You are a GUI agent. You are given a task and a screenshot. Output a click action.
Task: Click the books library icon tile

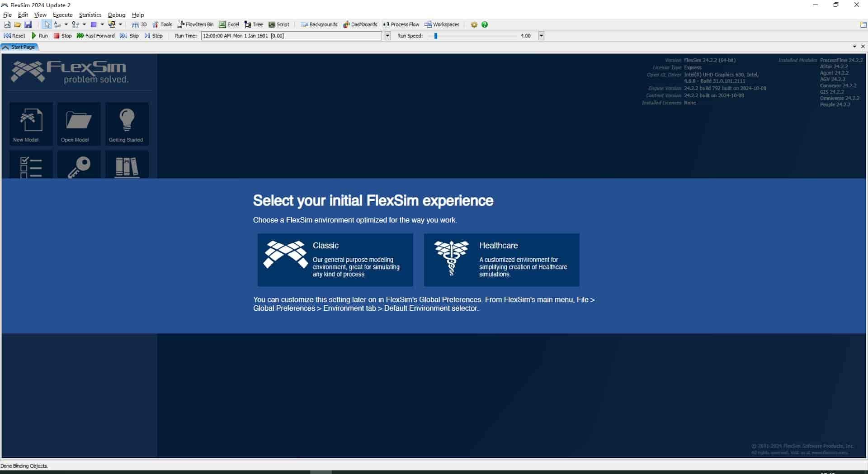tap(127, 165)
